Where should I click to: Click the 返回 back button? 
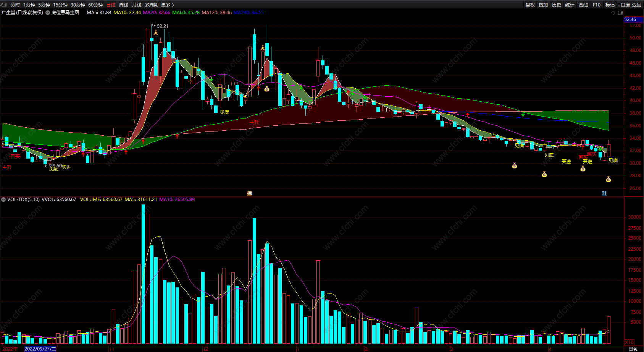click(x=637, y=5)
